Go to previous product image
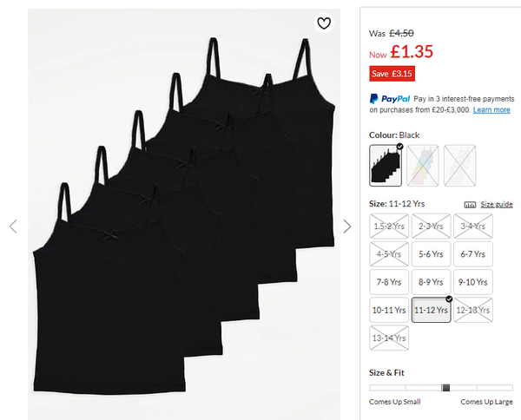521x420 pixels. pos(13,226)
